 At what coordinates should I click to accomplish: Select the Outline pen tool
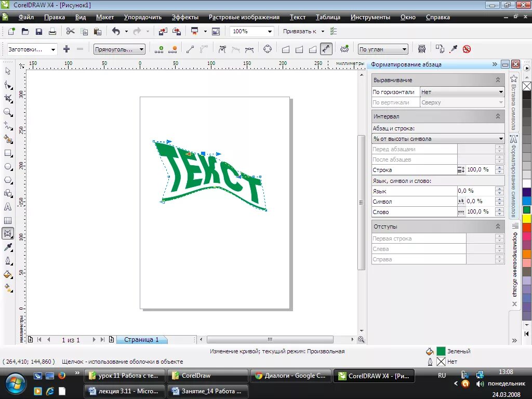click(8, 261)
